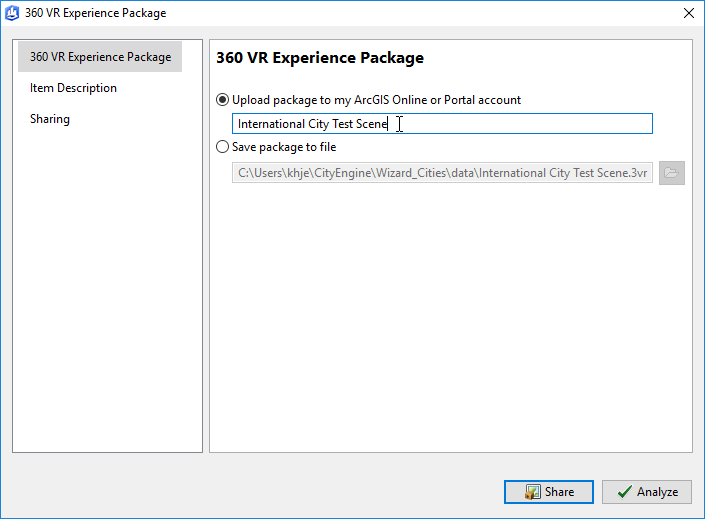
Task: Click the .3vr file path field
Action: (x=442, y=173)
